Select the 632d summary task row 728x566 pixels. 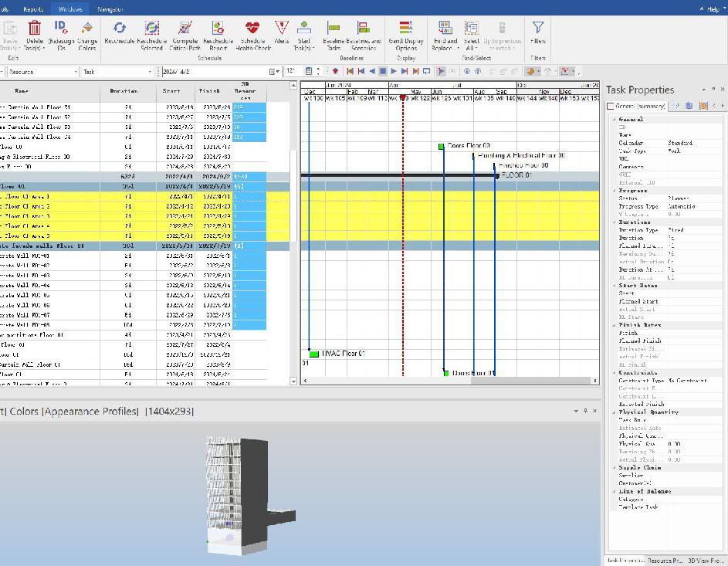point(145,176)
